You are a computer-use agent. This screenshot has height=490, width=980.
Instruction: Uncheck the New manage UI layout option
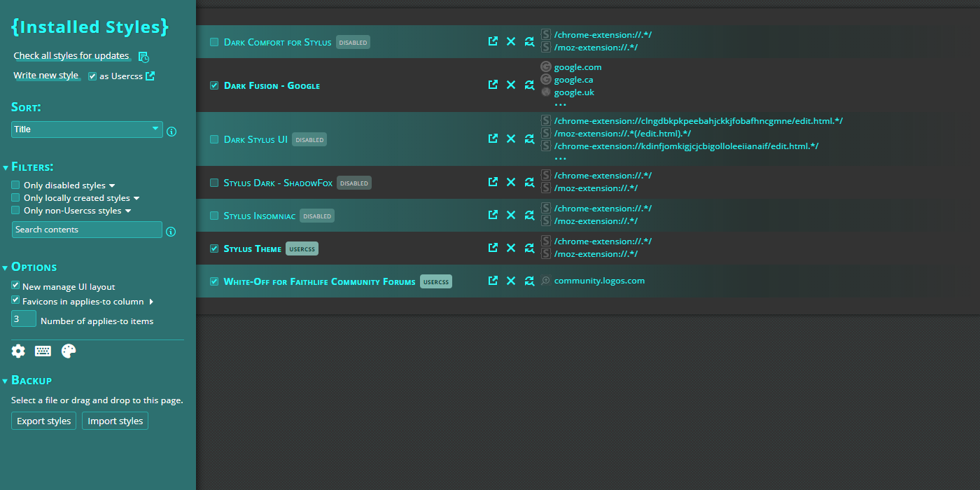point(15,285)
